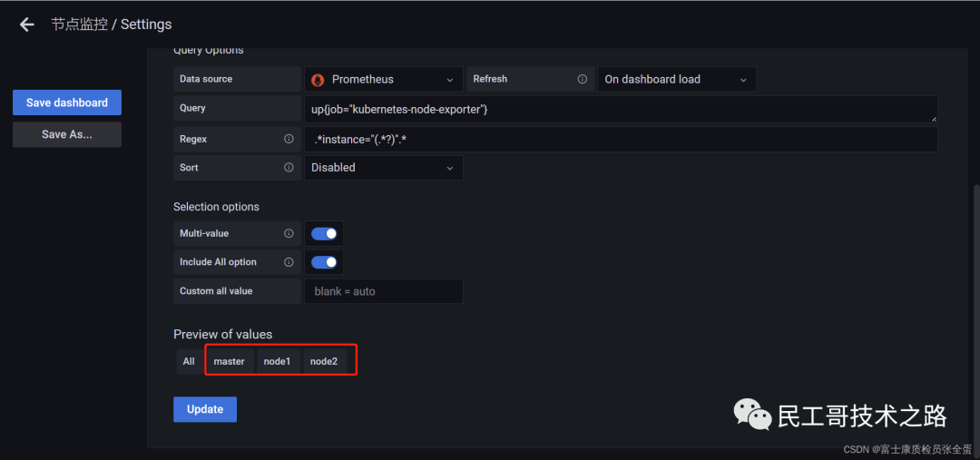980x460 pixels.
Task: Toggle the Multi-value switch
Action: pos(324,233)
